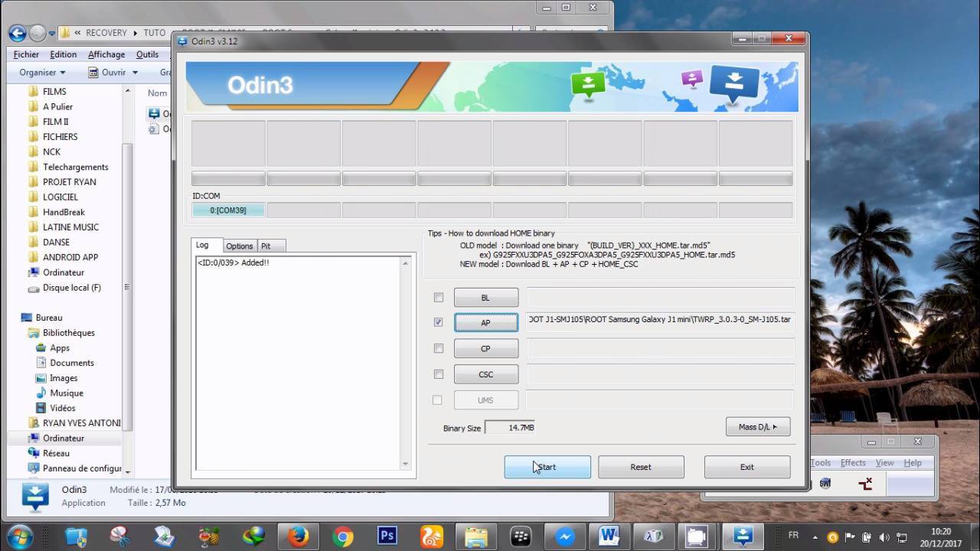Open BlackBerry app in taskbar
The image size is (980, 551).
(x=521, y=536)
